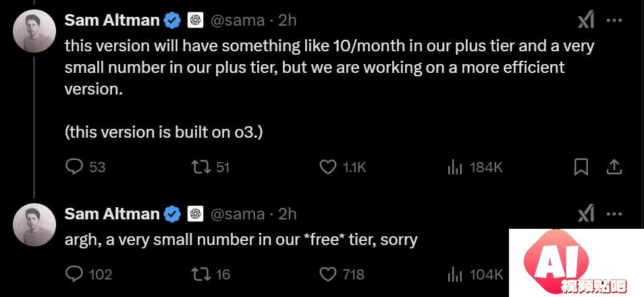Screen dimensions: 644x297
Task: Share the first tweet via share icon
Action: (614, 167)
